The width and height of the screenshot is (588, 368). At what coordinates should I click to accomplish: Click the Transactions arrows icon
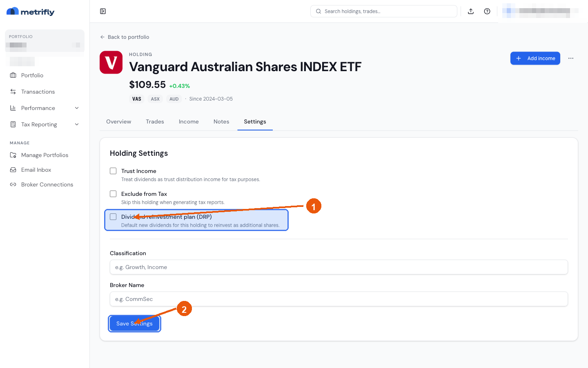point(13,92)
